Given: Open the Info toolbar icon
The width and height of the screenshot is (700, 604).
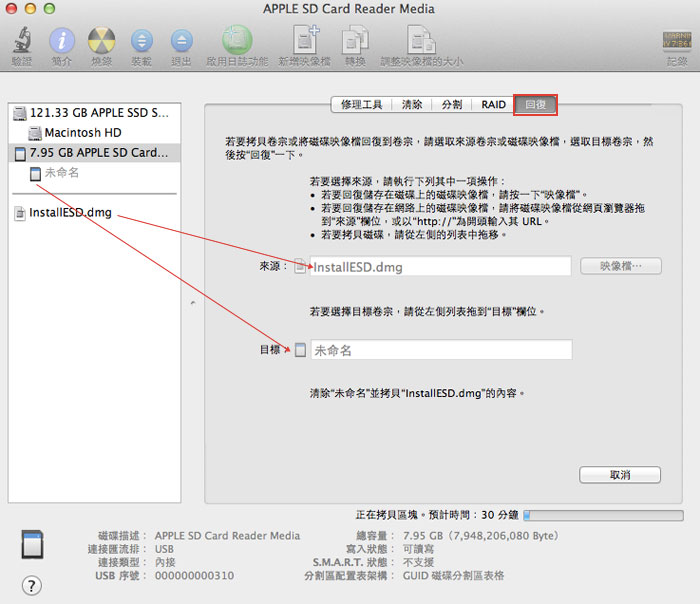Looking at the screenshot, I should coord(62,40).
